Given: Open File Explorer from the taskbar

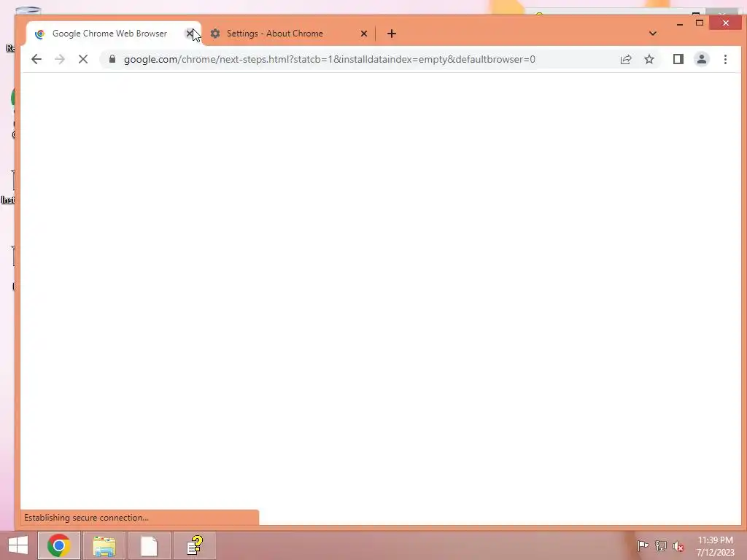Looking at the screenshot, I should (x=104, y=545).
